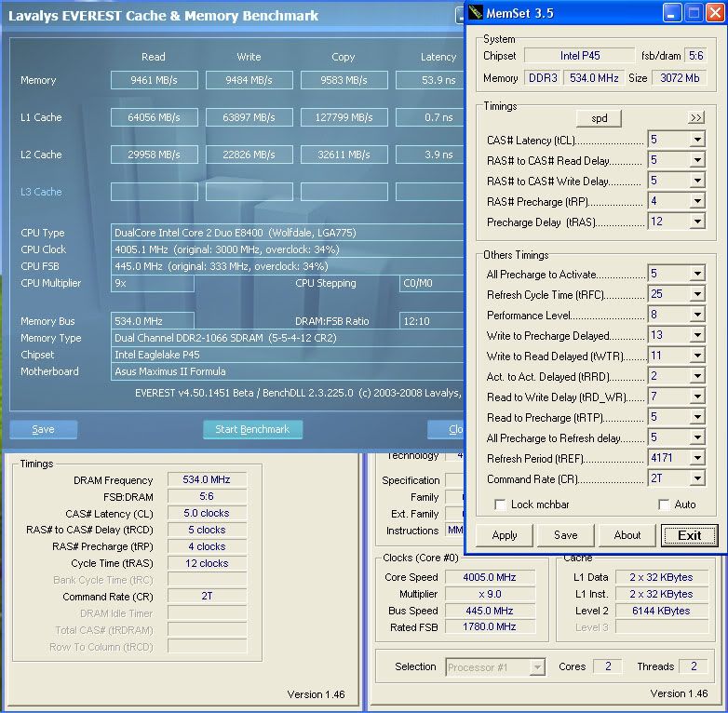
Task: Click the CPU Type field showing Core 2 Duo E8400
Action: [x=288, y=233]
